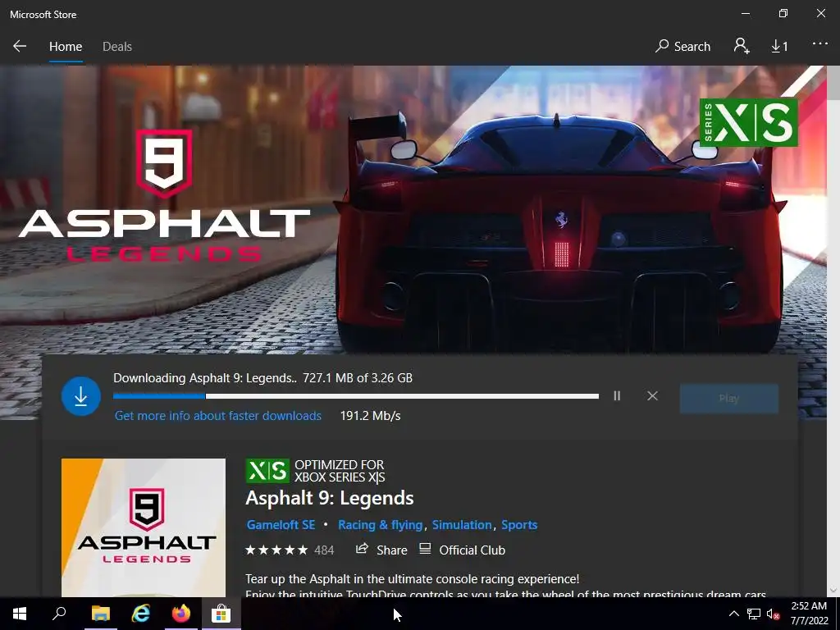The image size is (840, 630).
Task: Click the scrollbar down arrow
Action: click(x=833, y=590)
